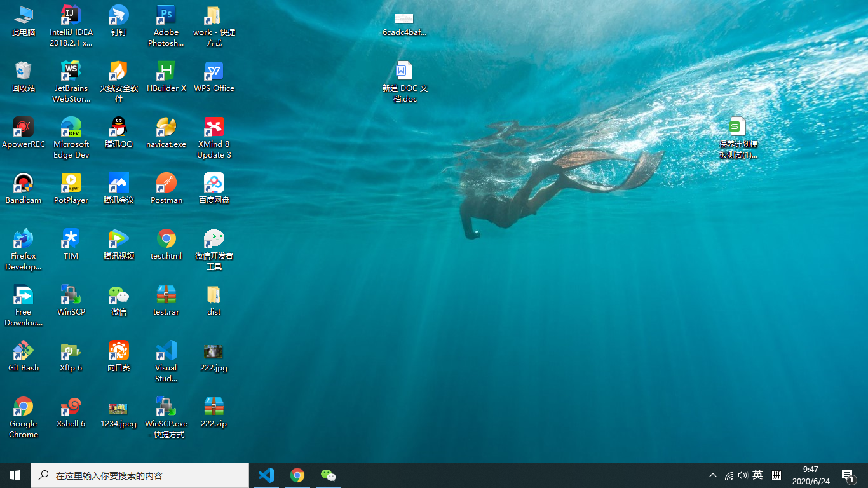Viewport: 868px width, 488px height.
Task: Expand the hidden system tray icons
Action: click(712, 475)
